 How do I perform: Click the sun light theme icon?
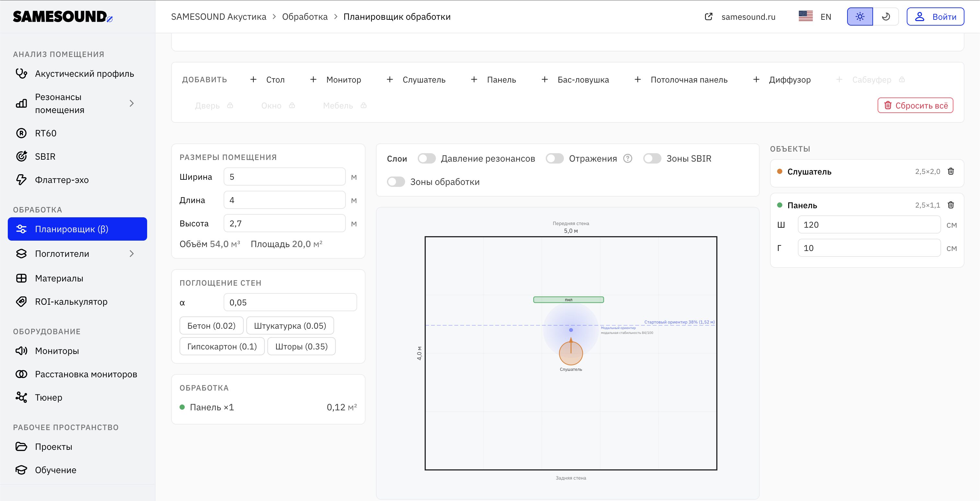[860, 17]
